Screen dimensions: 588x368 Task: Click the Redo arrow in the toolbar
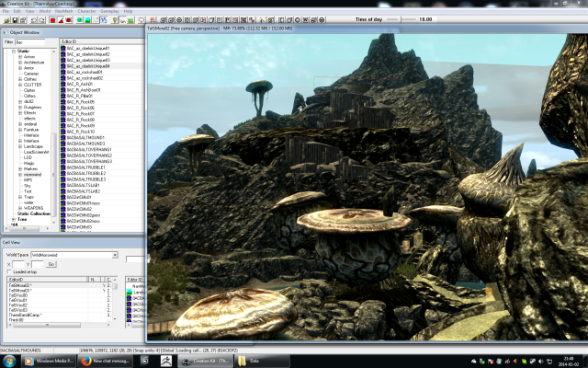click(41, 20)
